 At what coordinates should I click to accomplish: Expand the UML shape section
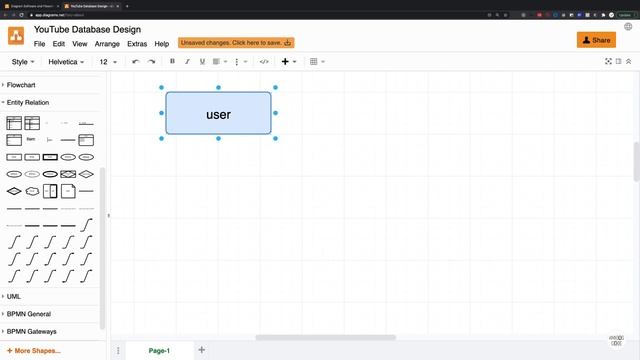(13, 296)
